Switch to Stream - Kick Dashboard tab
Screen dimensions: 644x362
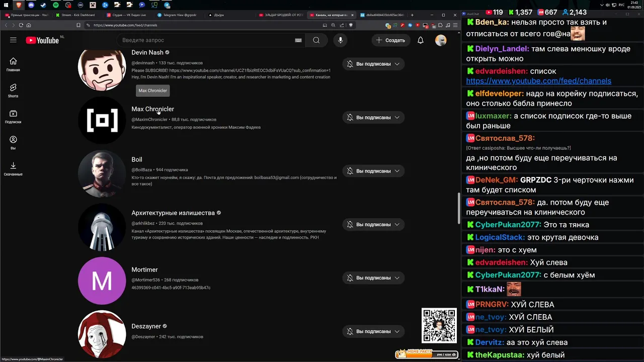(x=77, y=15)
